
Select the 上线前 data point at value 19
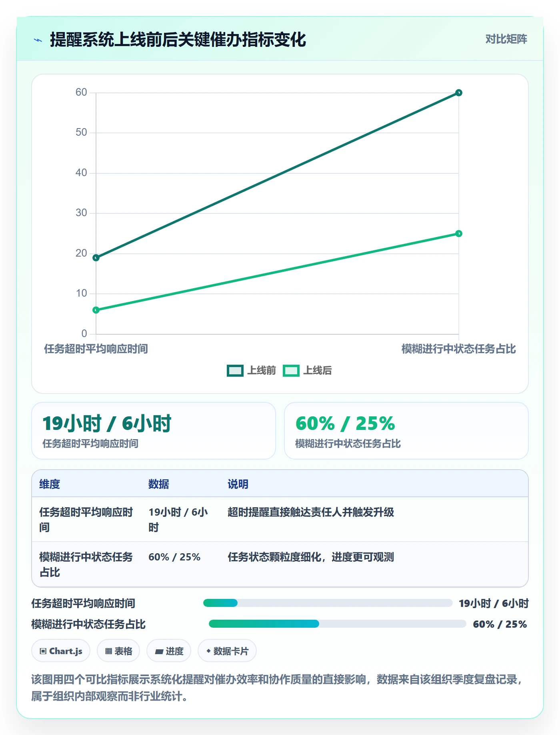pos(96,258)
